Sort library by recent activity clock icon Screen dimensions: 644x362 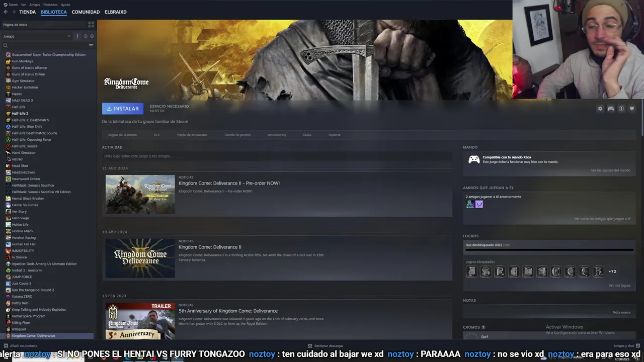[85, 36]
